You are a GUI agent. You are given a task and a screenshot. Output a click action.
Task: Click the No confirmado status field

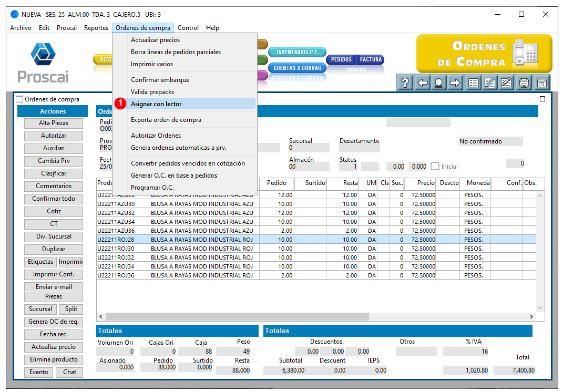point(491,141)
